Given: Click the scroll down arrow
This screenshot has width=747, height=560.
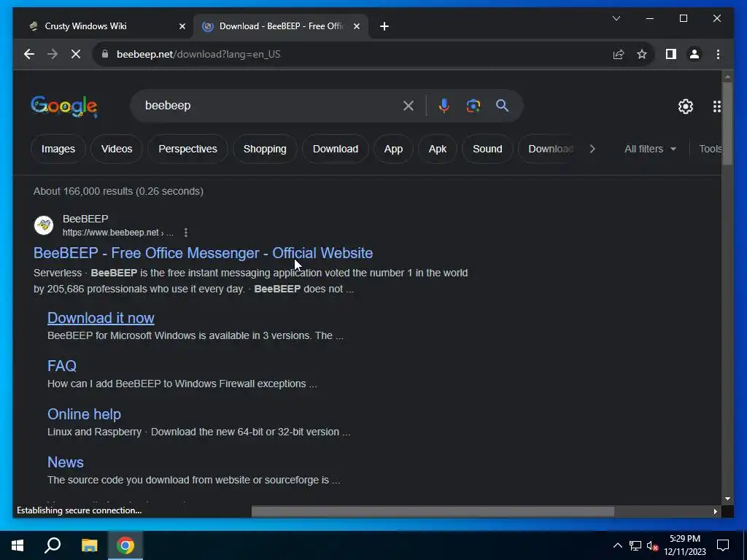Looking at the screenshot, I should coord(727,499).
